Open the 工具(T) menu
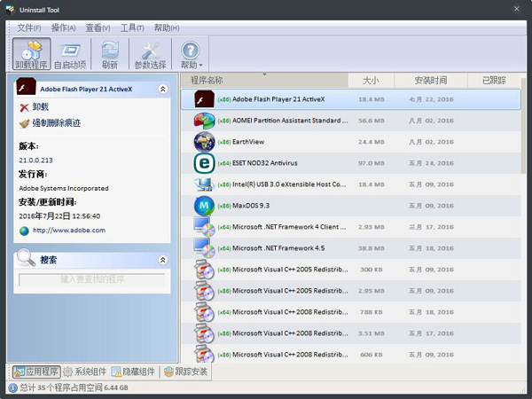 pos(132,27)
